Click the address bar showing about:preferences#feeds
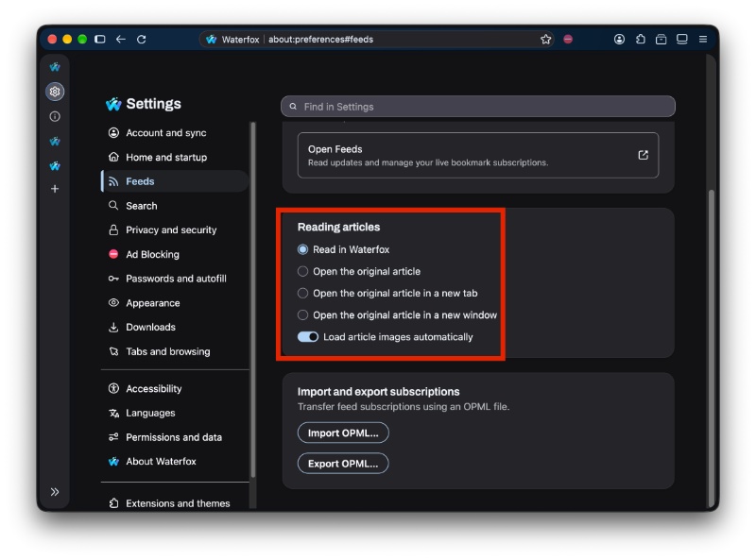756x560 pixels. point(376,39)
